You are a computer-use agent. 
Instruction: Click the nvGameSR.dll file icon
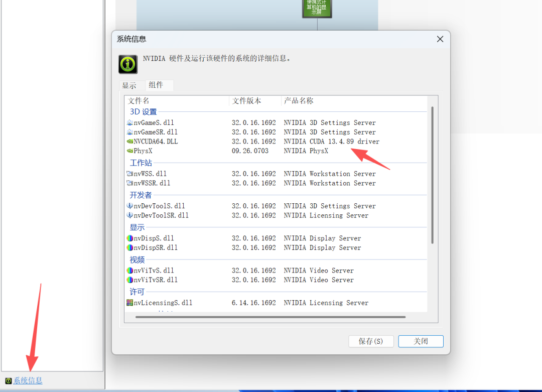click(129, 132)
